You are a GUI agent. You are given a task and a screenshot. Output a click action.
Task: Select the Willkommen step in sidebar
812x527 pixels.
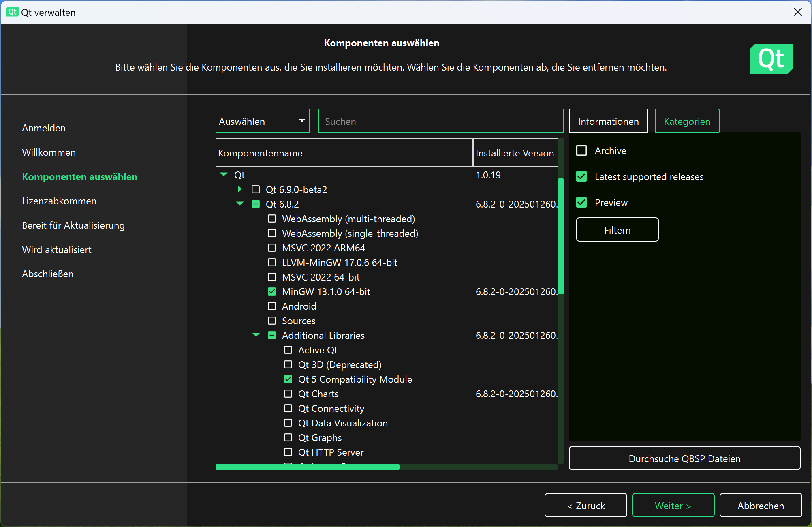click(49, 152)
